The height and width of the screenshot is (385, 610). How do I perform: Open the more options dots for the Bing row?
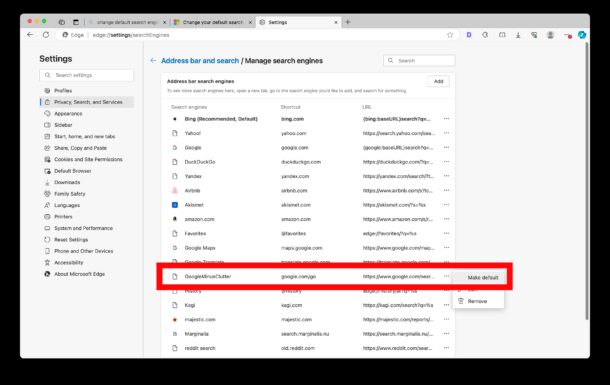click(446, 119)
